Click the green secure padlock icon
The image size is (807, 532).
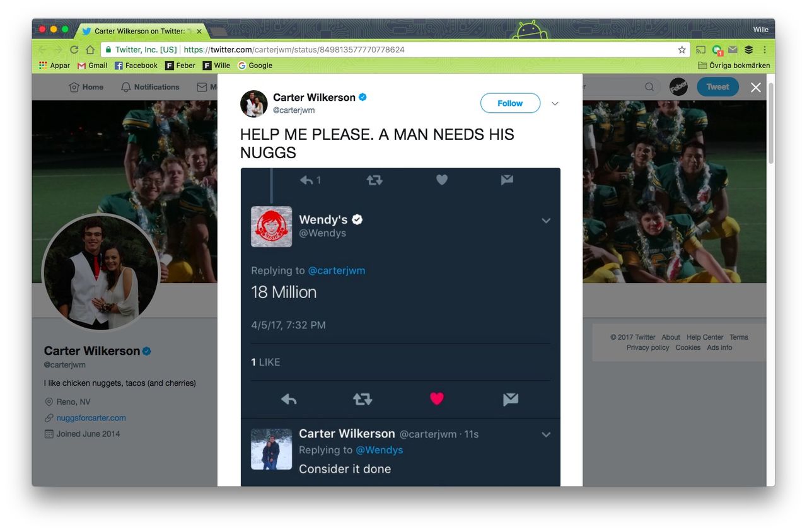coord(108,50)
